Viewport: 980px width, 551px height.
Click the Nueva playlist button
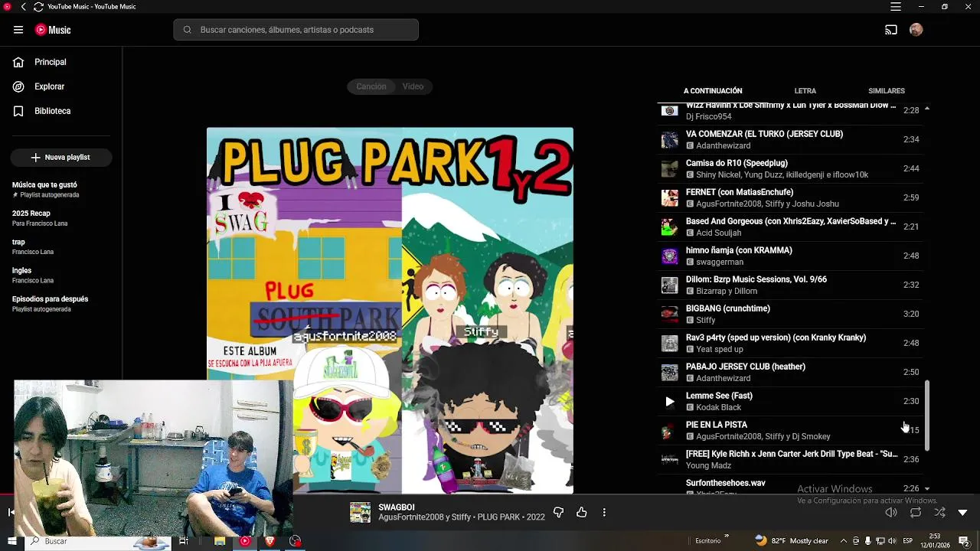coord(61,157)
